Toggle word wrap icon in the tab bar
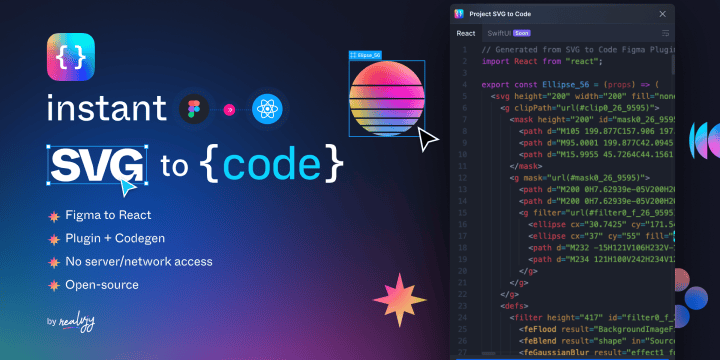720x360 pixels. point(665,33)
